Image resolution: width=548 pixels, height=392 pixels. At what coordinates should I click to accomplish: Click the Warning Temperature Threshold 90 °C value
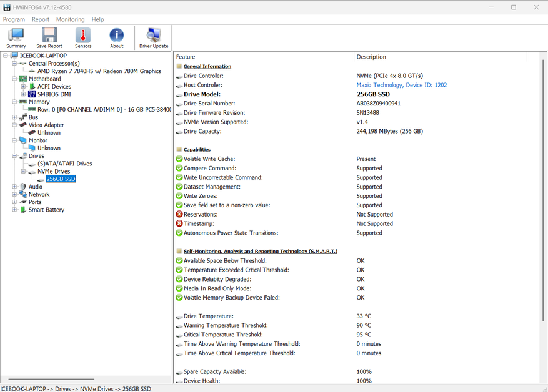click(x=364, y=325)
